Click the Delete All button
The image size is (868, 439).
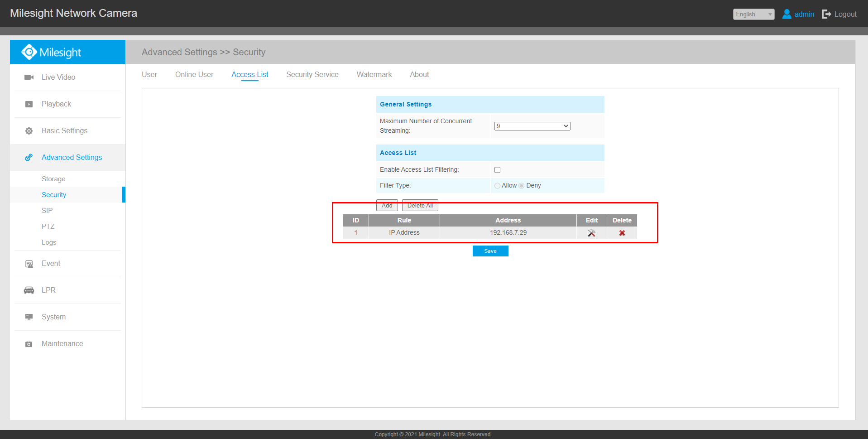coord(420,205)
